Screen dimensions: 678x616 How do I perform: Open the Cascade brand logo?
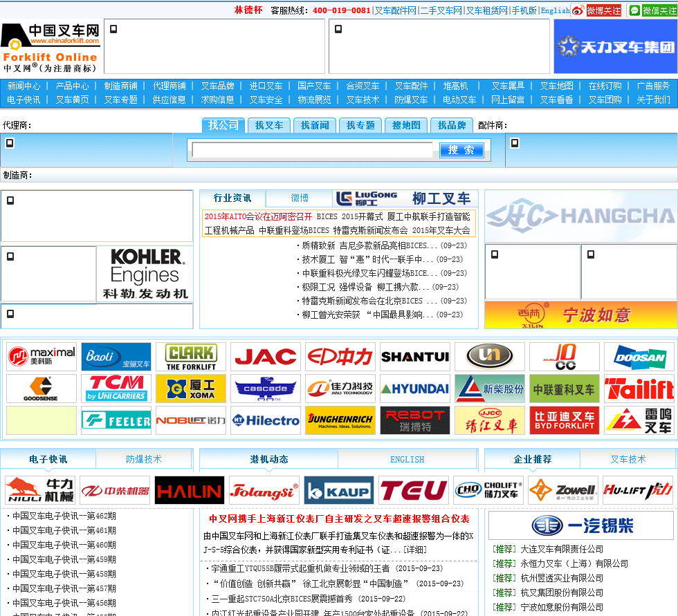(266, 389)
